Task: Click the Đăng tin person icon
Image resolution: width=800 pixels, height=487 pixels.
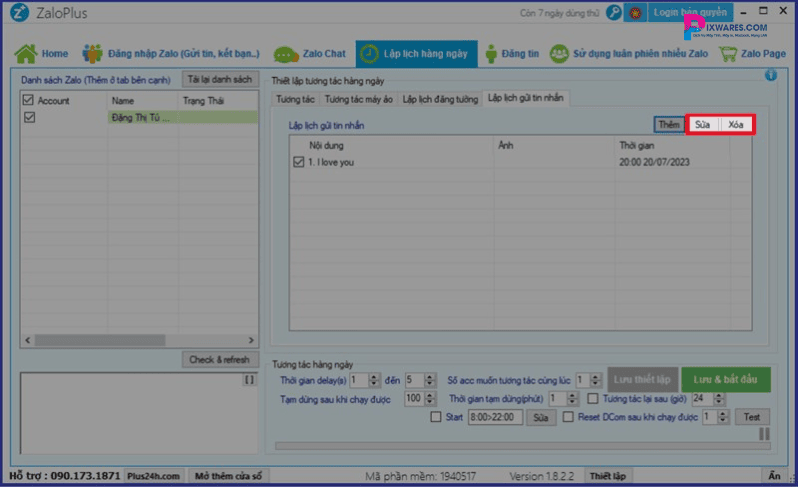Action: pos(491,53)
